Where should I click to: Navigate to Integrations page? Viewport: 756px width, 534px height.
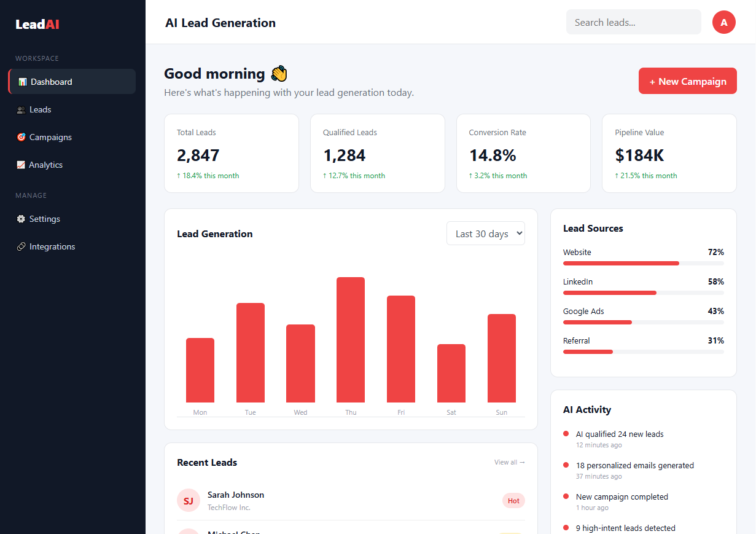[72, 246]
